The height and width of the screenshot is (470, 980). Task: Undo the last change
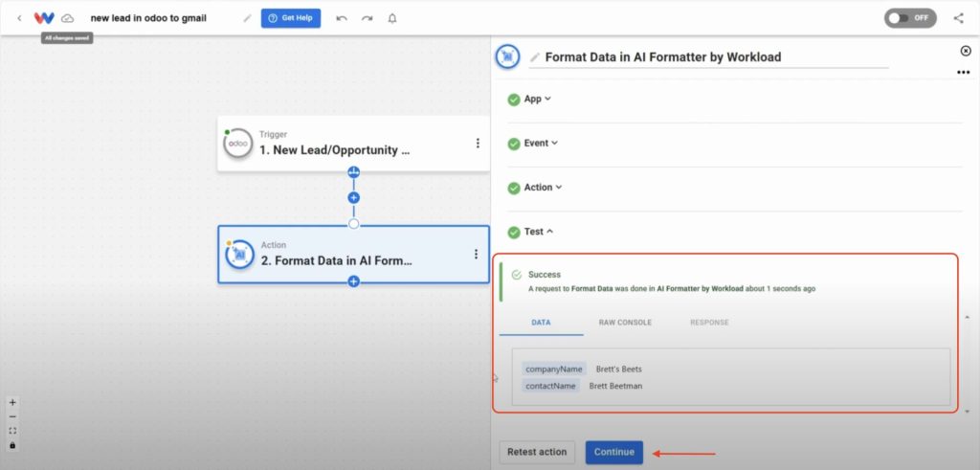click(x=342, y=18)
